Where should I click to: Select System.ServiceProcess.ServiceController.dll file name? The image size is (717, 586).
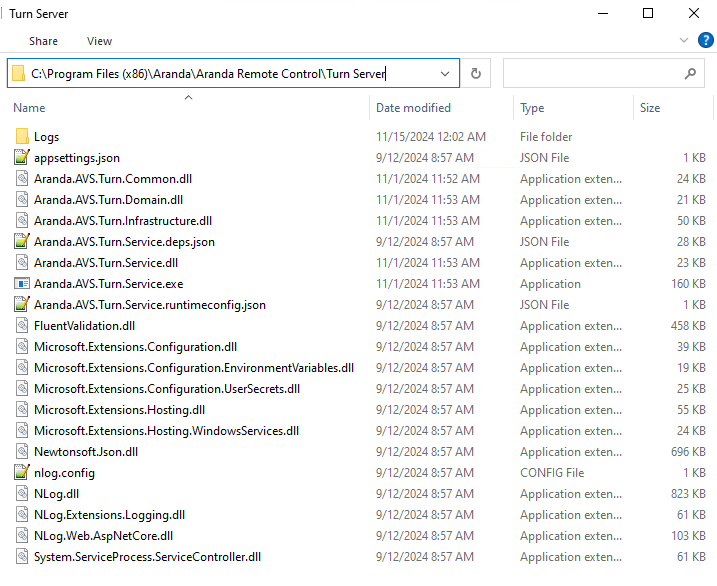coord(147,557)
